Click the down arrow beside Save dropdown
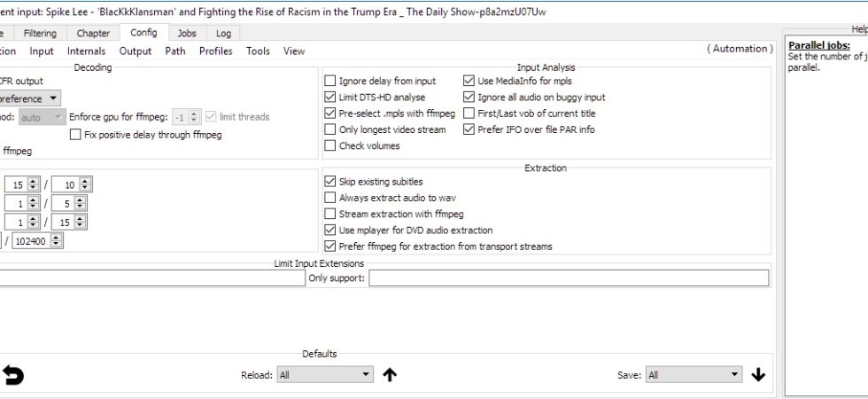Screen dimensions: 868x399 point(758,375)
